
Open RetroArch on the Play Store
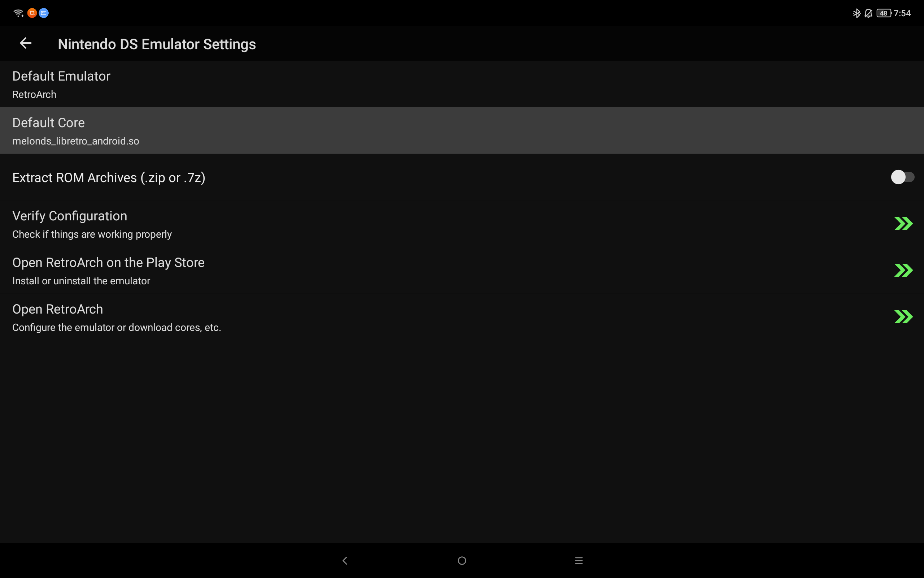pos(462,271)
